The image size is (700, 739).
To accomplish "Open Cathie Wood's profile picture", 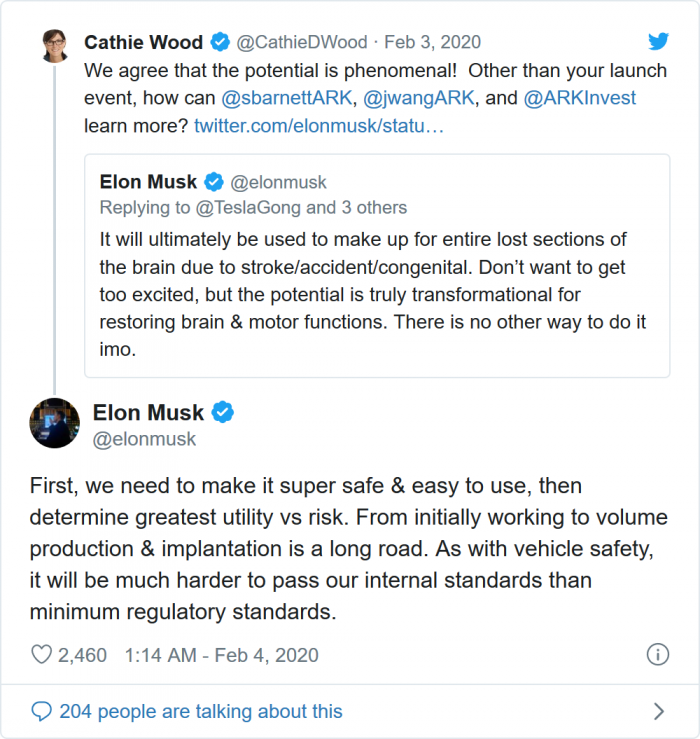I will tap(54, 46).
